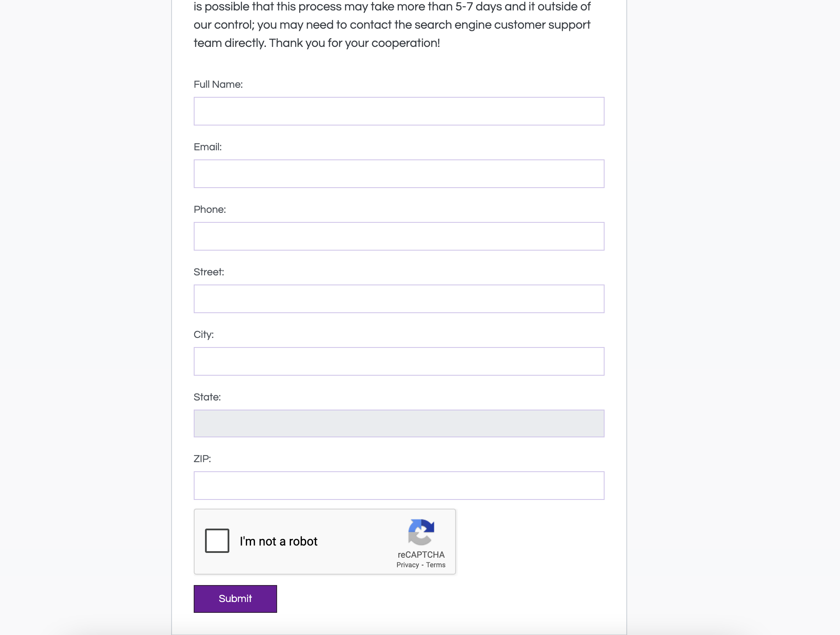Screen dimensions: 840x635
Task: Focus the Full Name input field
Action: click(x=399, y=111)
